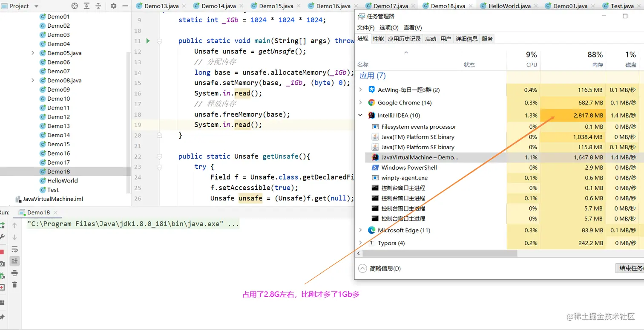This screenshot has height=330, width=644.
Task: Switch to 应用历史记录 tab in Task Manager
Action: coord(404,39)
